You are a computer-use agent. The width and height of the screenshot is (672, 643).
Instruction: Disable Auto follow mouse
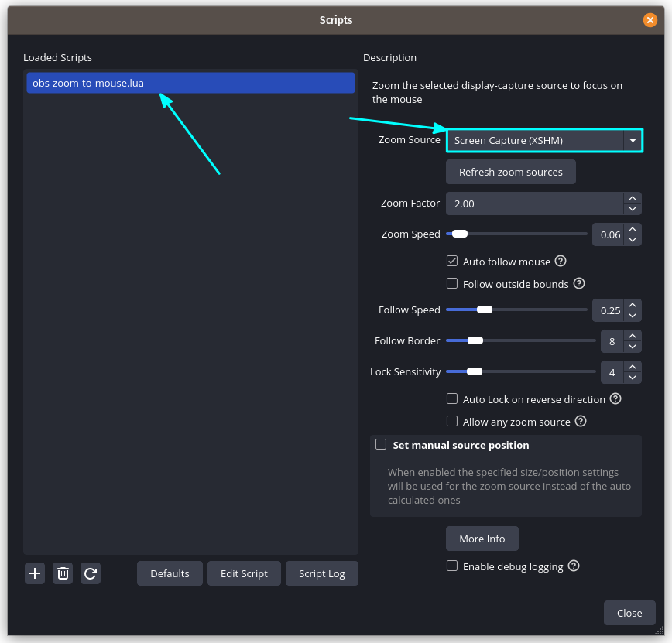[x=451, y=261]
